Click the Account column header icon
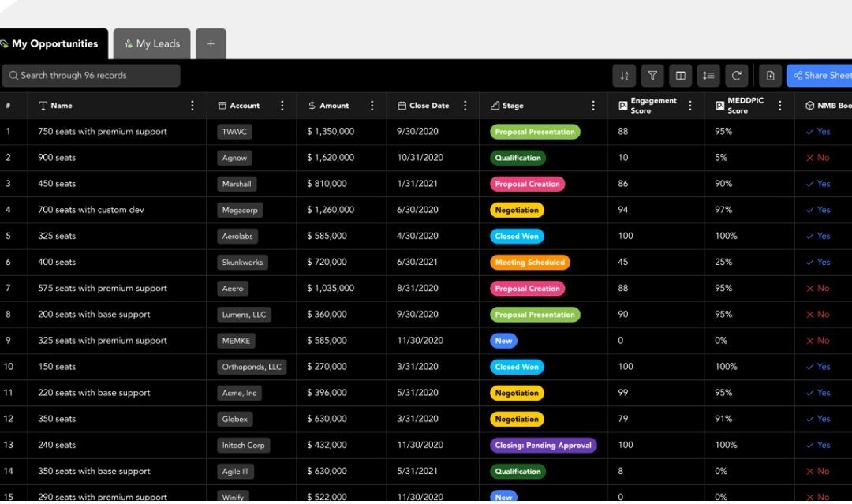 [x=222, y=106]
